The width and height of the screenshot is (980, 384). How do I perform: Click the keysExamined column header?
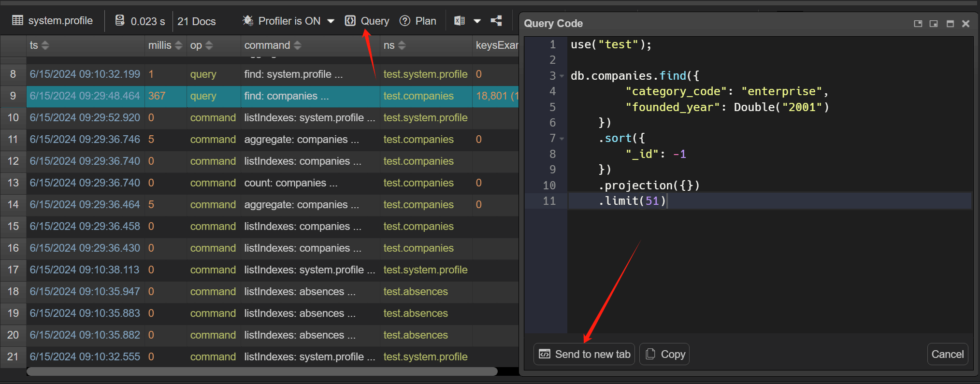point(496,45)
